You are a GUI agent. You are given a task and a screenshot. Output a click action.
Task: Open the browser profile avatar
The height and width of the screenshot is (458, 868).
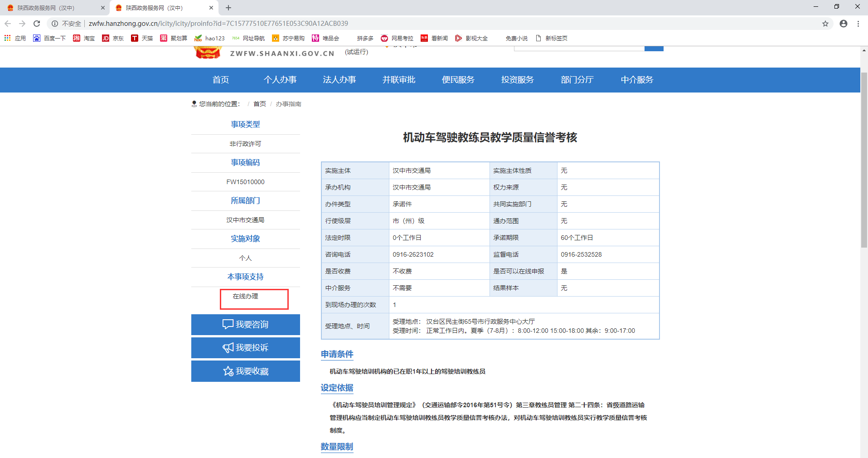tap(843, 23)
